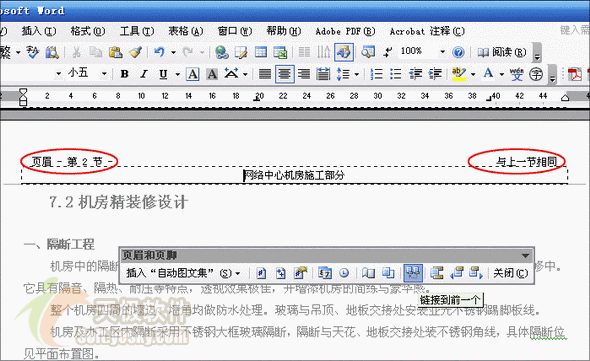This screenshot has width=590, height=361.
Task: Open the 帮助(H) menu
Action: tap(284, 31)
